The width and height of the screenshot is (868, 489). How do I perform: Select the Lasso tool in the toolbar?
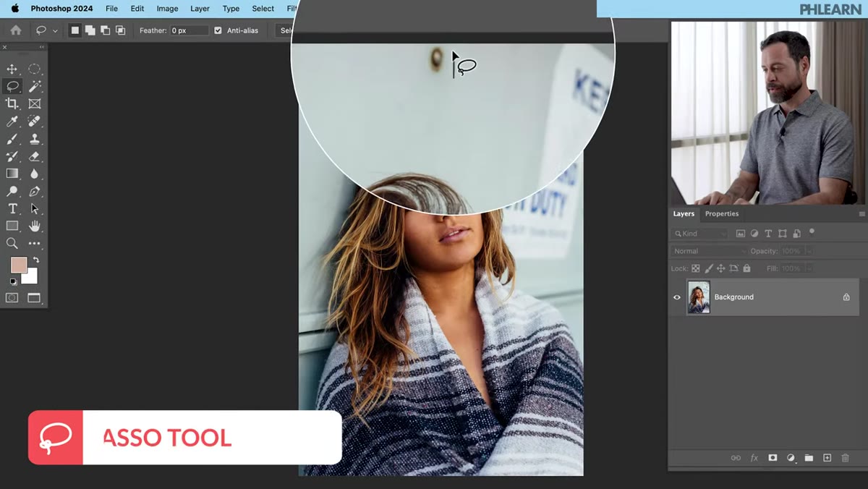pos(12,86)
